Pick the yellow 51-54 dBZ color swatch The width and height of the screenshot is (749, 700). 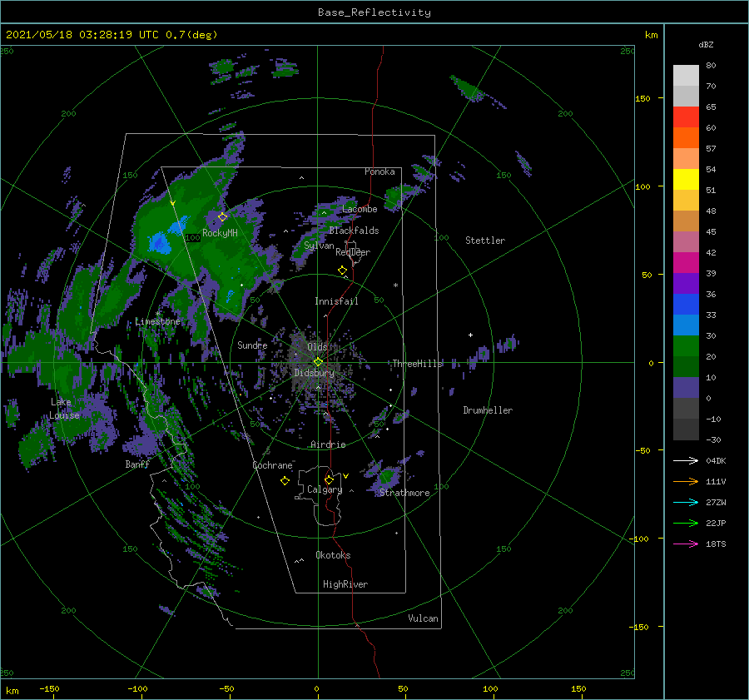point(686,180)
